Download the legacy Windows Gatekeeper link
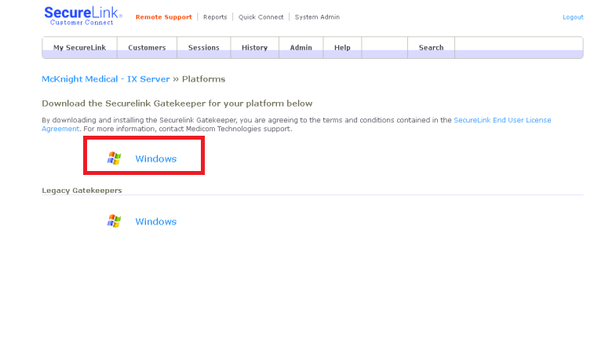Screen dimensions: 605x364 point(156,221)
